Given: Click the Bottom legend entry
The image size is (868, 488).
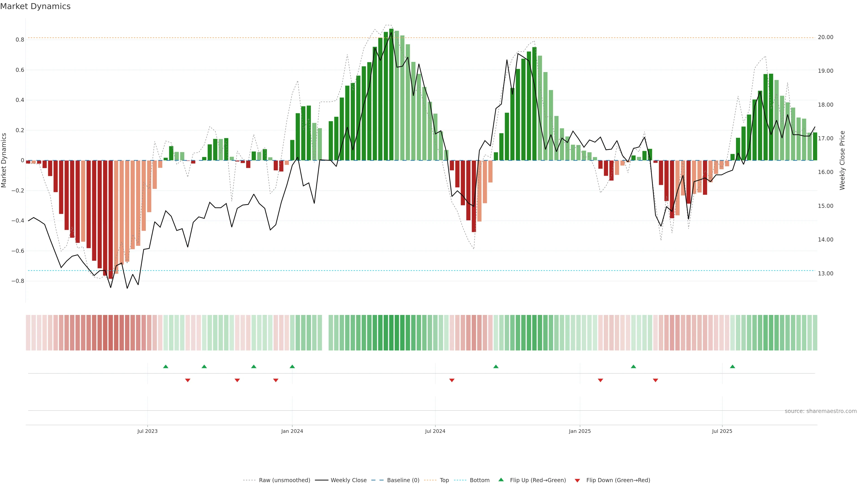Looking at the screenshot, I should point(479,480).
